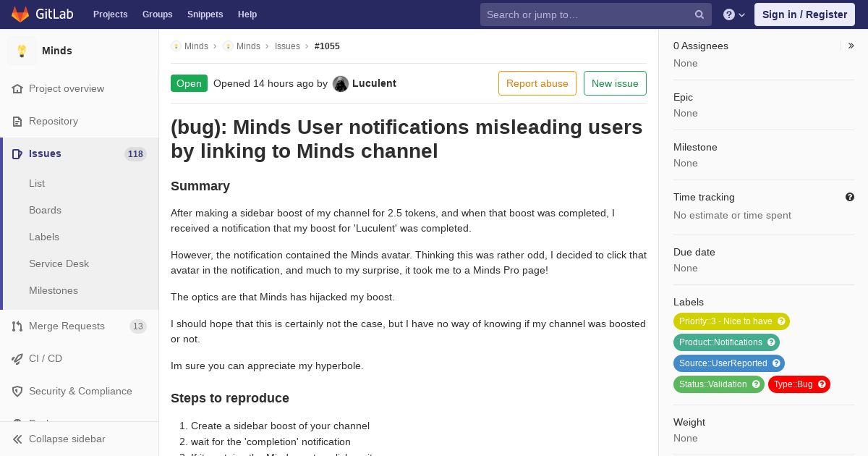Click the 'Steps to reproduce' heading
Screen dimensions: 868x456
(230, 398)
